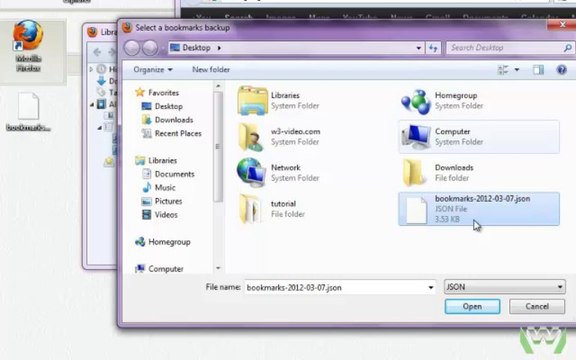Select the Libraries system folder icon

252,100
